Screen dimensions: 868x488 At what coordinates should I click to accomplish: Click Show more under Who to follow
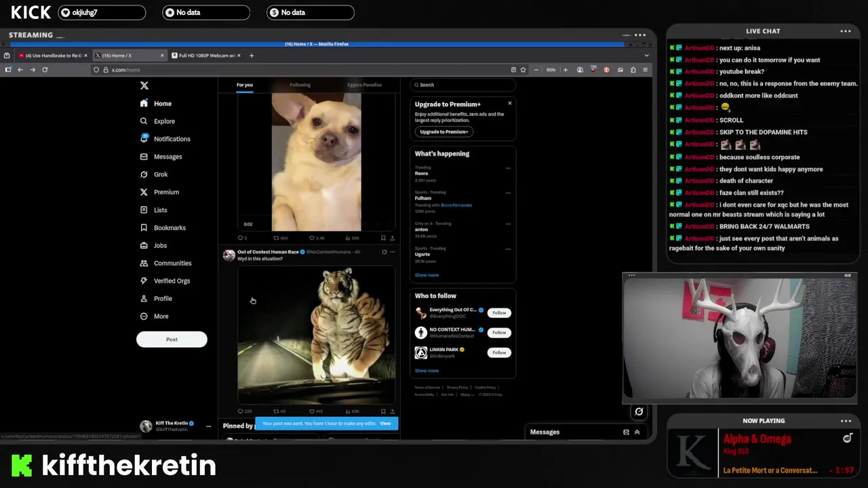coord(427,371)
